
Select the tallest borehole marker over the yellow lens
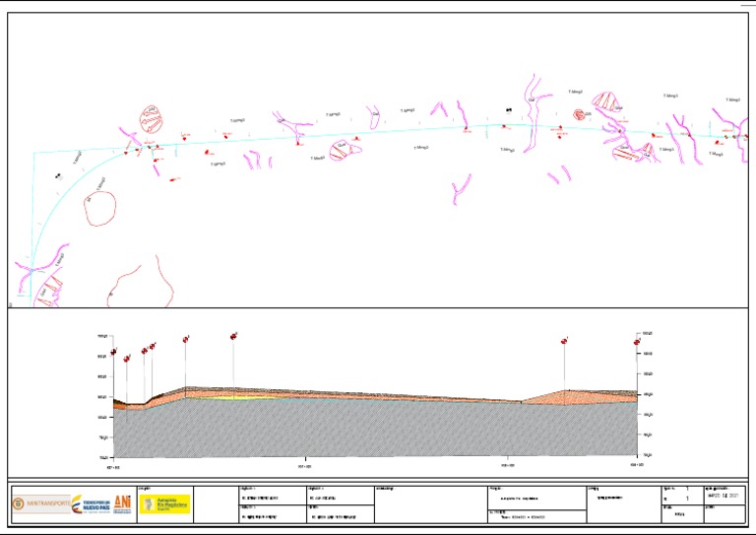pyautogui.click(x=233, y=336)
